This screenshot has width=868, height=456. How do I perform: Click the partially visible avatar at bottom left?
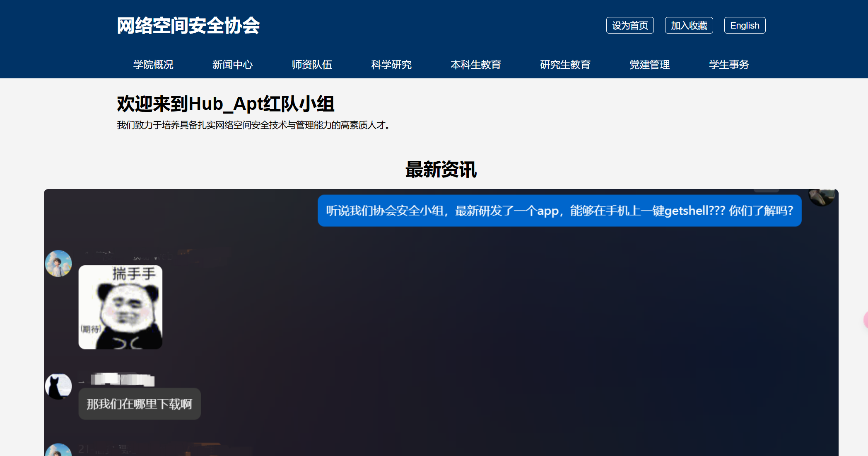[x=58, y=451]
